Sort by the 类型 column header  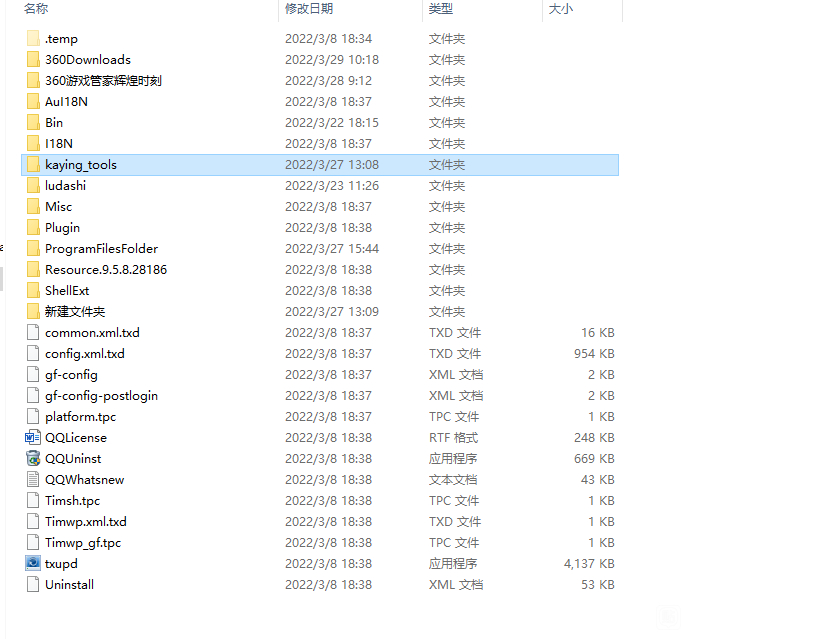[441, 9]
